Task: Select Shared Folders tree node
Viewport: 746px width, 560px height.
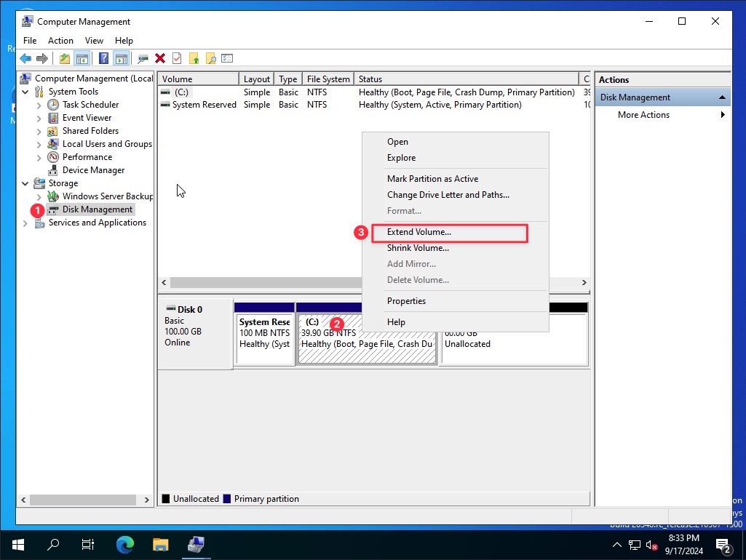Action: click(90, 131)
